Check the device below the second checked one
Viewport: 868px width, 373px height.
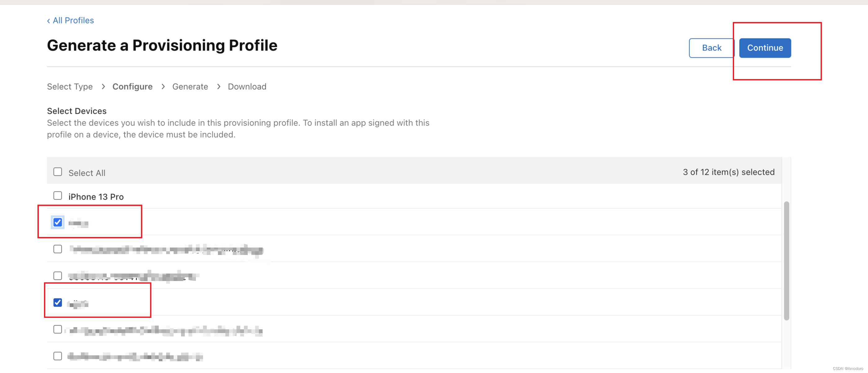[58, 329]
